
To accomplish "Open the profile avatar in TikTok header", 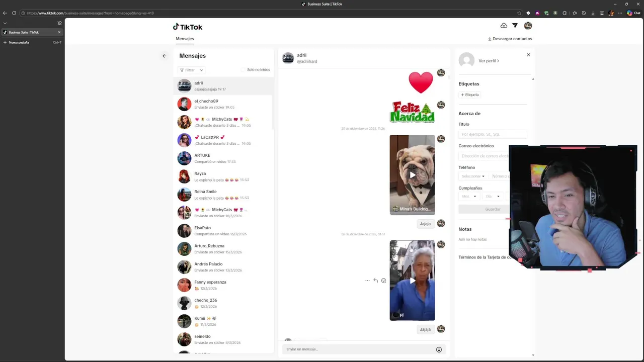I will (528, 26).
